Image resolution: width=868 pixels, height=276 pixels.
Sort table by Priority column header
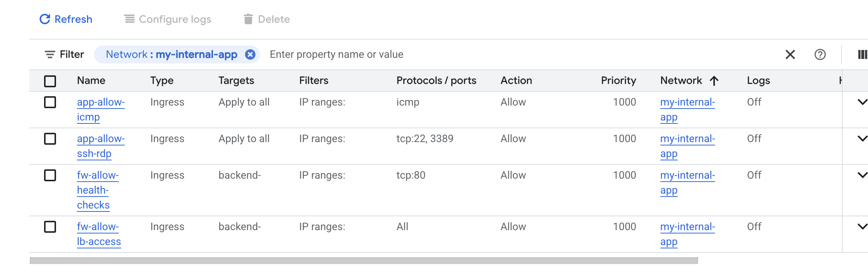point(618,81)
